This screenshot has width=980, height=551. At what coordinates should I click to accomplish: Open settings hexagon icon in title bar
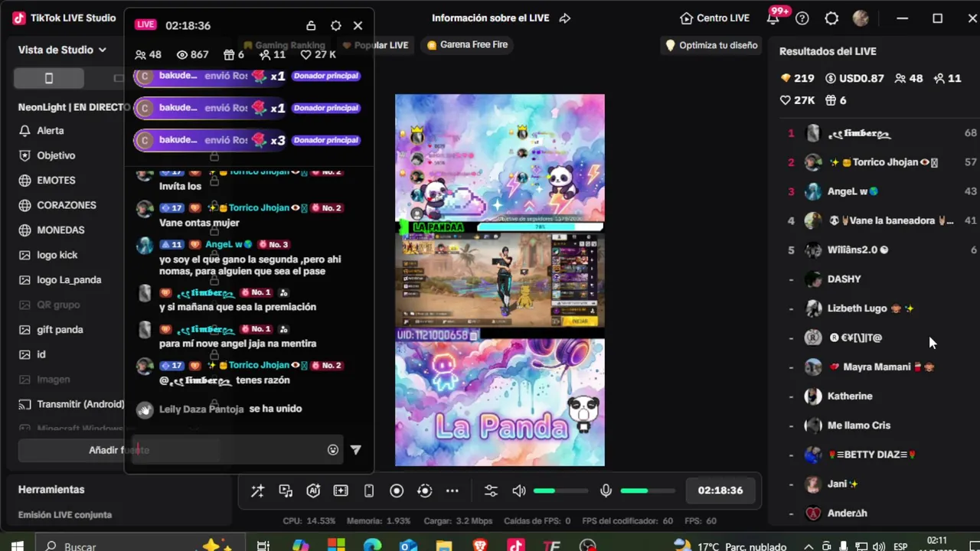(x=831, y=18)
